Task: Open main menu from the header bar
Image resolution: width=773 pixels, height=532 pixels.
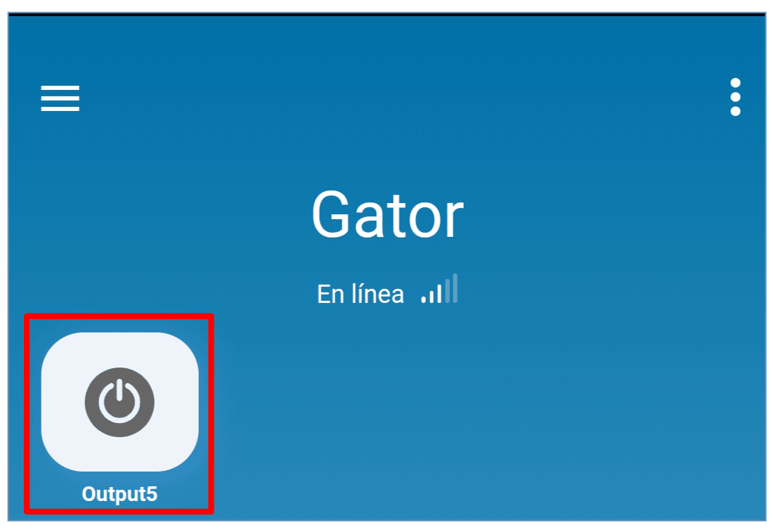Action: pyautogui.click(x=60, y=98)
